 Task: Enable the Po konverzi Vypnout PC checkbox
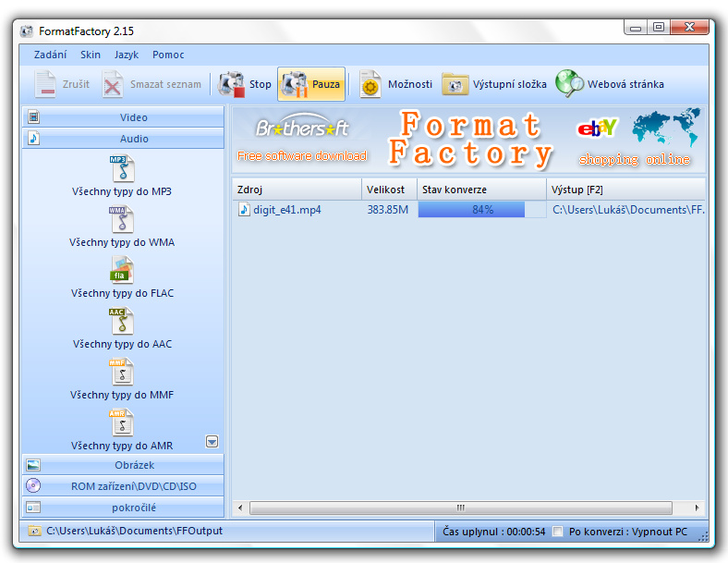(558, 532)
